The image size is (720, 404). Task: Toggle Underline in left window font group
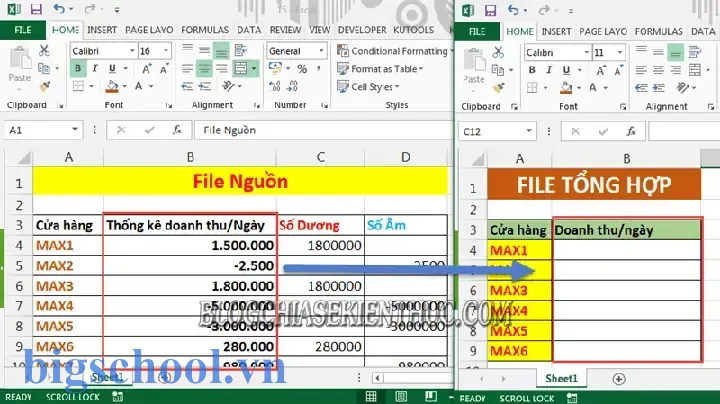pyautogui.click(x=112, y=68)
